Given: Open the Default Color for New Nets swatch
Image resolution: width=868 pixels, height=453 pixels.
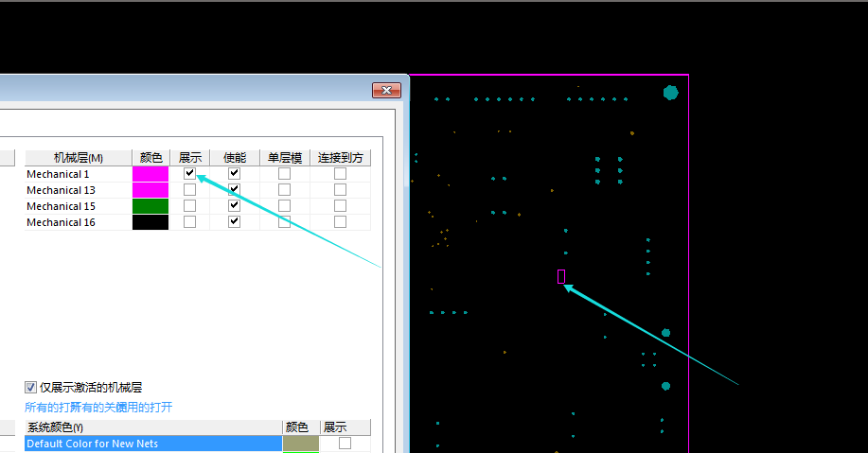Looking at the screenshot, I should point(301,444).
